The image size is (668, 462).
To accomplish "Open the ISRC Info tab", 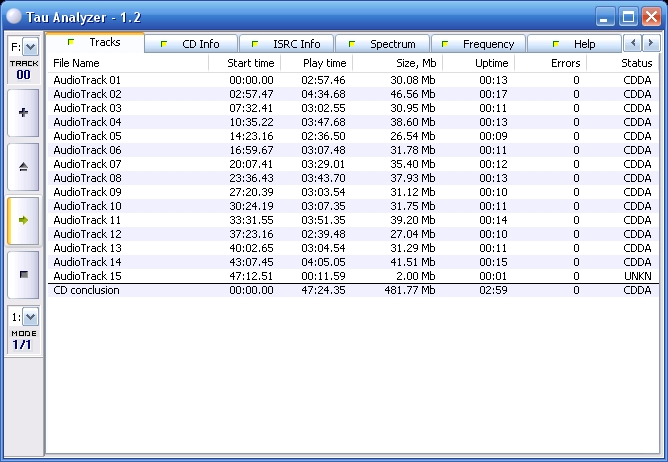I will pyautogui.click(x=288, y=44).
